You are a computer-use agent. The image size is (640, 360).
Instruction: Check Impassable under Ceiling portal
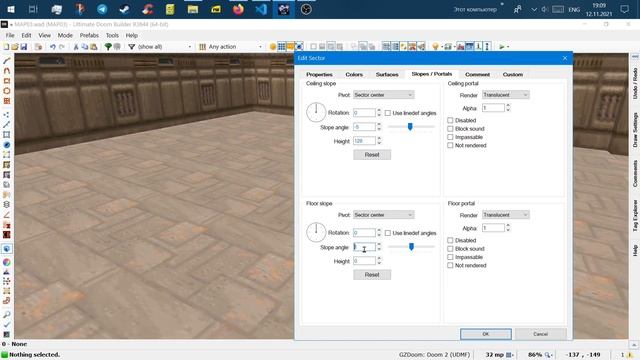[x=450, y=137]
